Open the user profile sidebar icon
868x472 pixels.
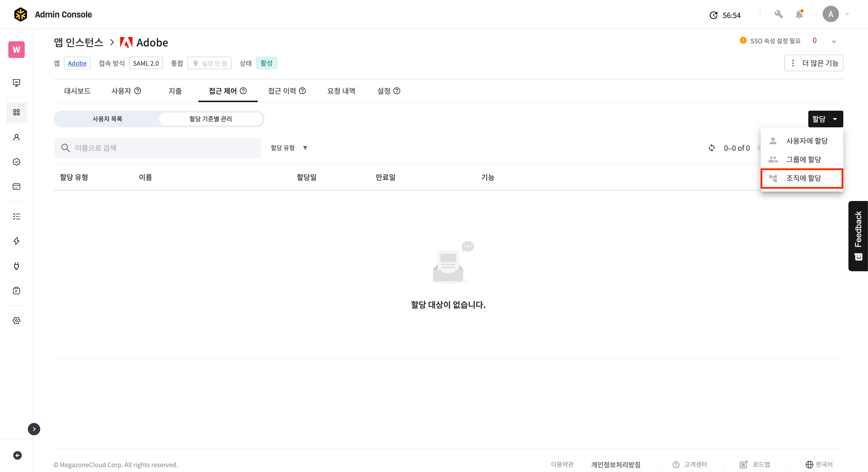click(17, 137)
